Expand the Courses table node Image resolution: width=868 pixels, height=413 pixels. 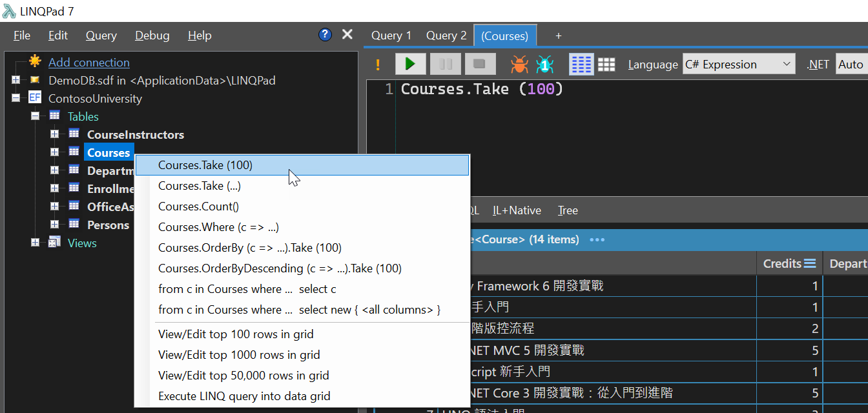(54, 152)
